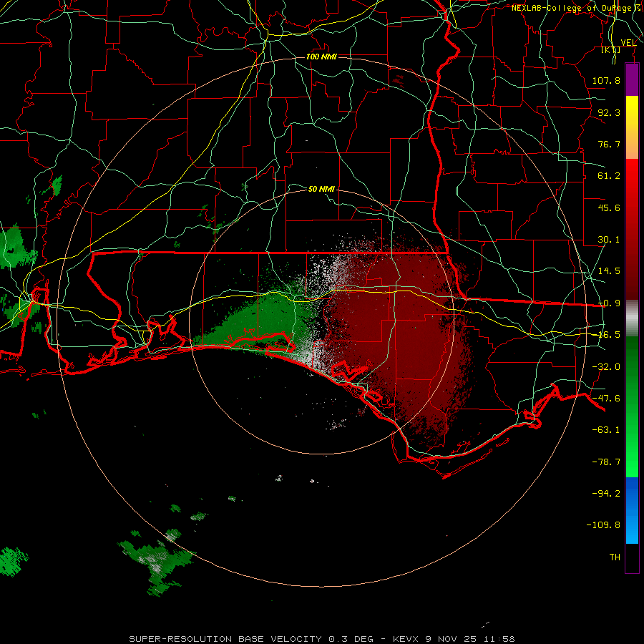This screenshot has height=644, width=644.
Task: Click the VEL legend title
Action: [x=628, y=43]
